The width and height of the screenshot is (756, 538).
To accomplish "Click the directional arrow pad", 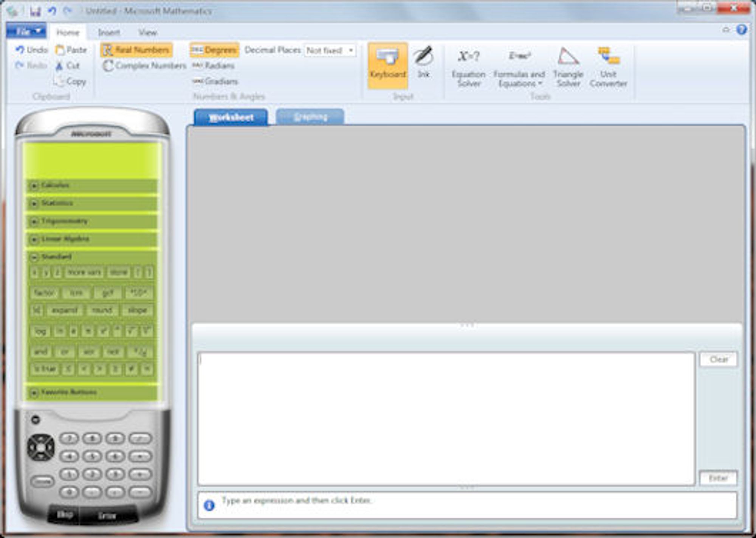I will (41, 448).
